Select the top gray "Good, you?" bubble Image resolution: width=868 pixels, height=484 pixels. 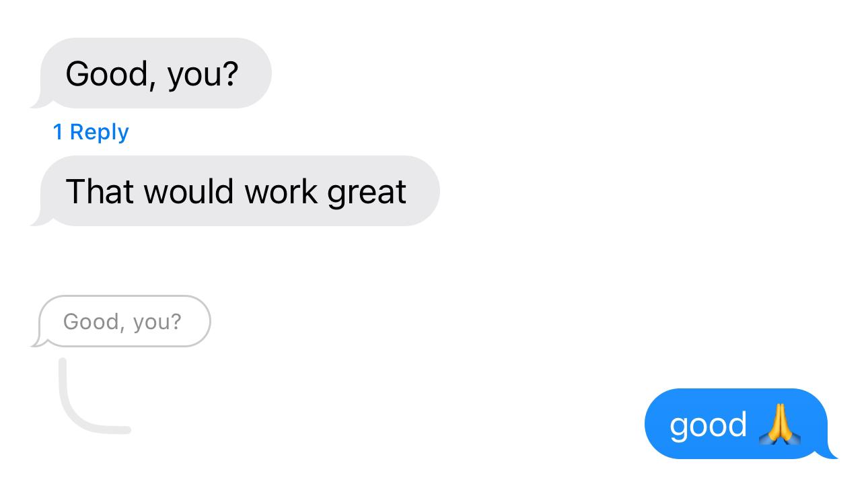click(x=155, y=73)
